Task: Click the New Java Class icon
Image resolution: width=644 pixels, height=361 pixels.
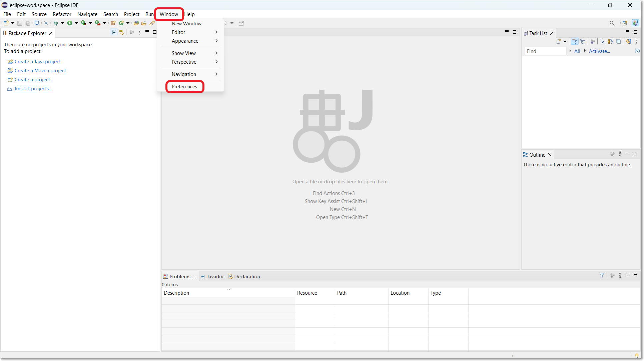Action: pyautogui.click(x=121, y=23)
